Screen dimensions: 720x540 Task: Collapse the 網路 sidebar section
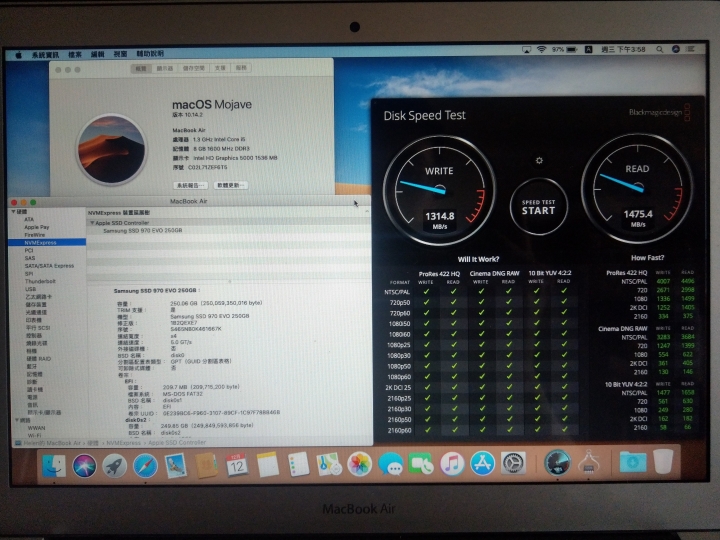point(17,420)
